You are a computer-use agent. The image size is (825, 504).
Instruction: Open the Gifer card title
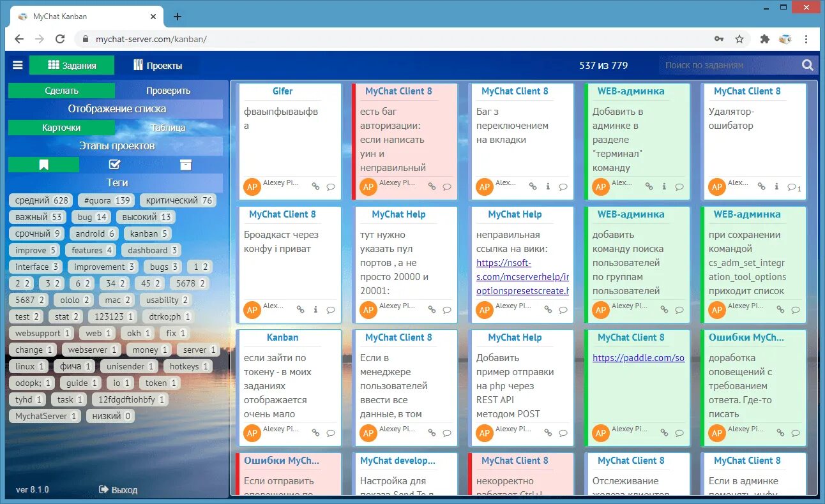(x=283, y=91)
